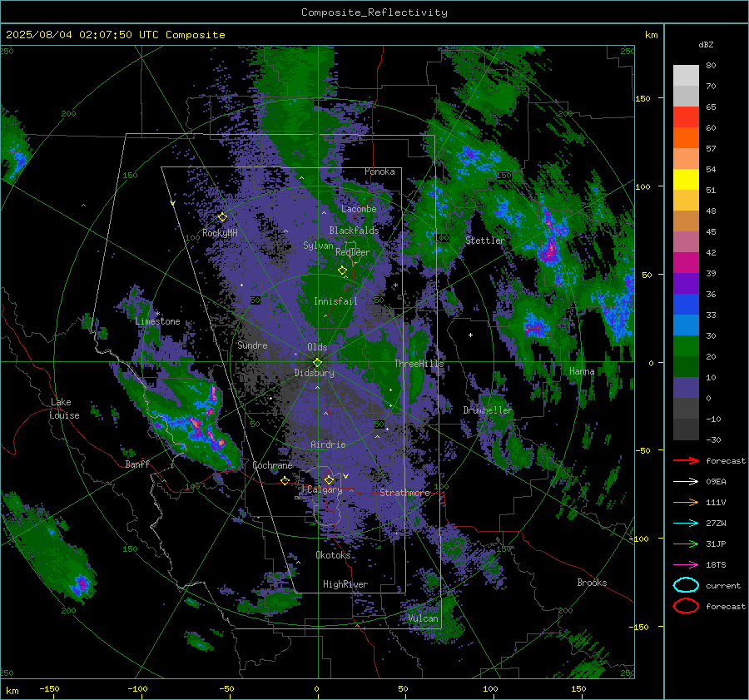Click the cyan 'current' ellipse icon
Image resolution: width=749 pixels, height=700 pixels.
pos(686,585)
